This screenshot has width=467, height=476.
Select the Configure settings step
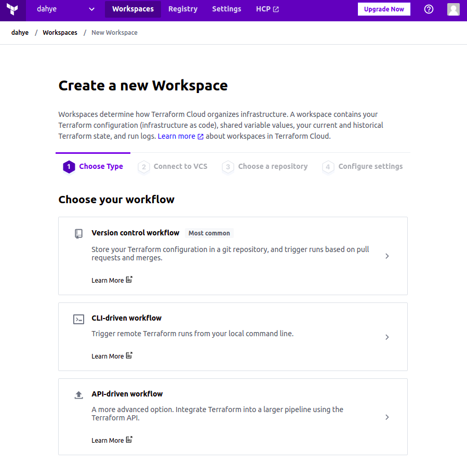point(362,166)
